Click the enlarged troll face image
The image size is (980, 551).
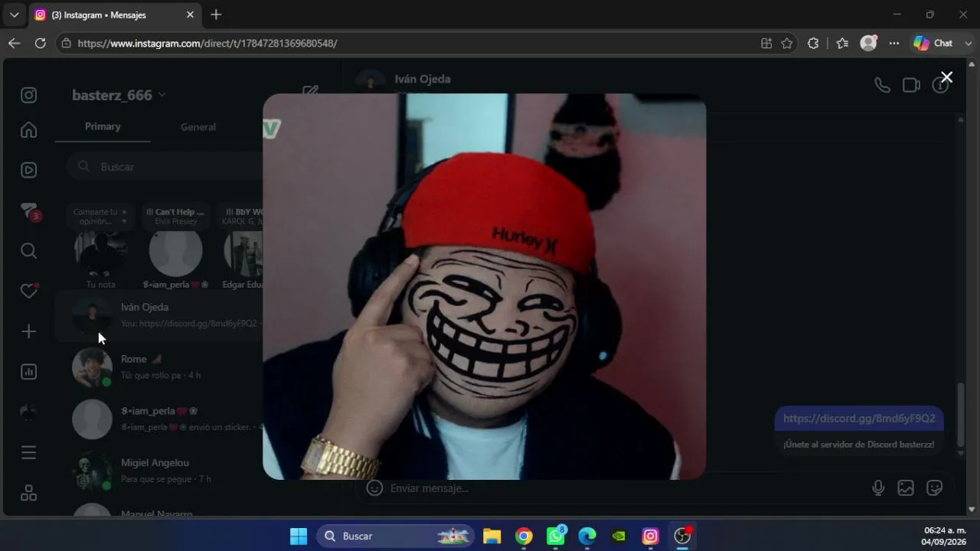(x=484, y=286)
